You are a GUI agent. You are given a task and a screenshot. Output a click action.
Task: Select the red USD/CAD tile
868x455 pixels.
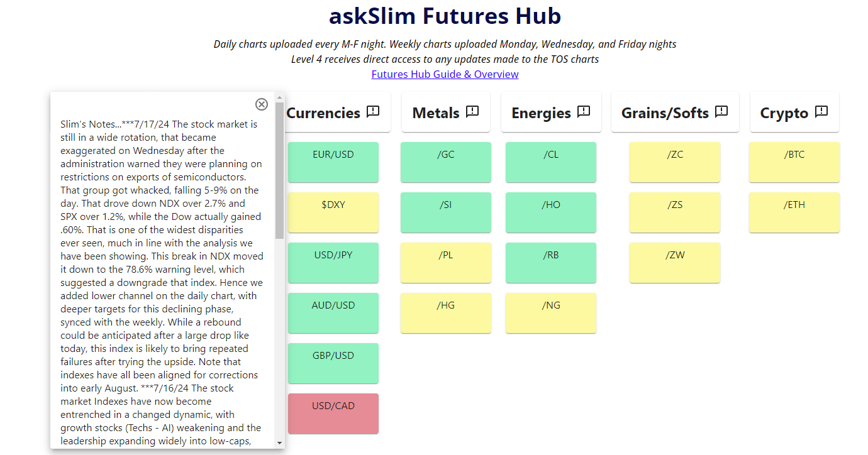[333, 414]
